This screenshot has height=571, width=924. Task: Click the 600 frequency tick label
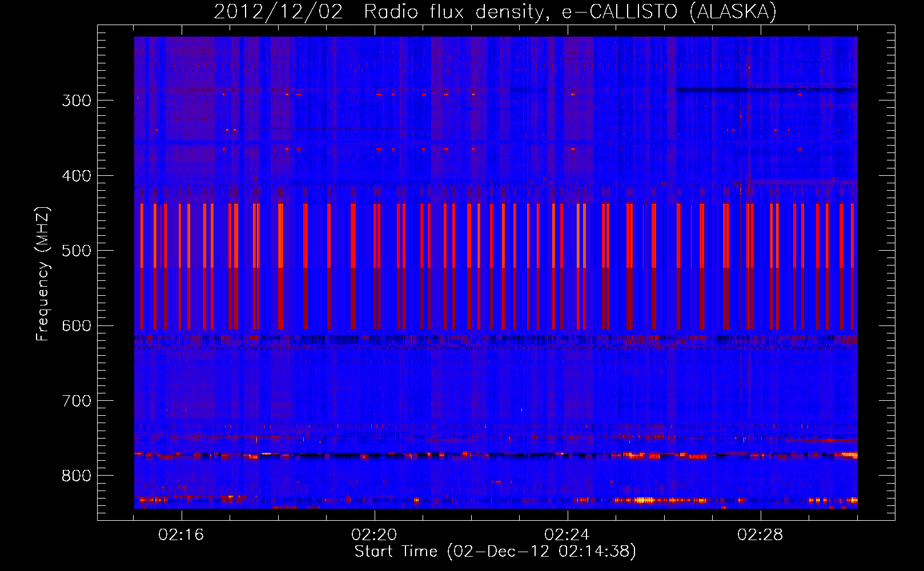coord(77,326)
